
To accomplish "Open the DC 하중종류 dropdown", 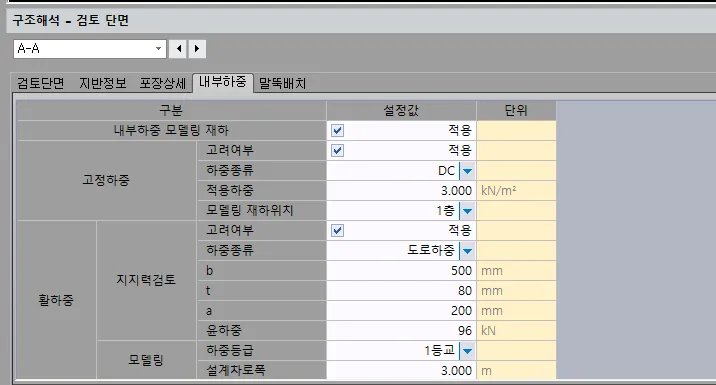I will pyautogui.click(x=467, y=171).
